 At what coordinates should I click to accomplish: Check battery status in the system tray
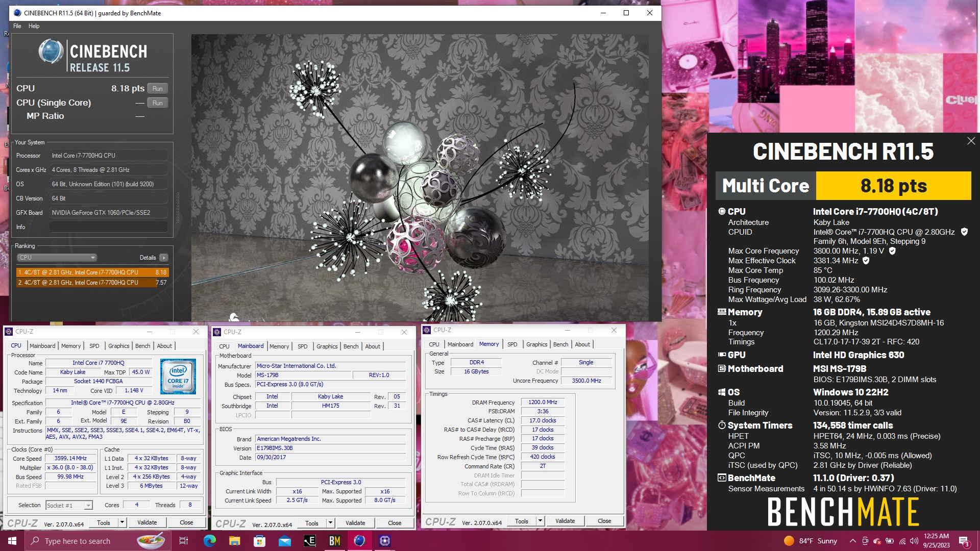pos(890,541)
